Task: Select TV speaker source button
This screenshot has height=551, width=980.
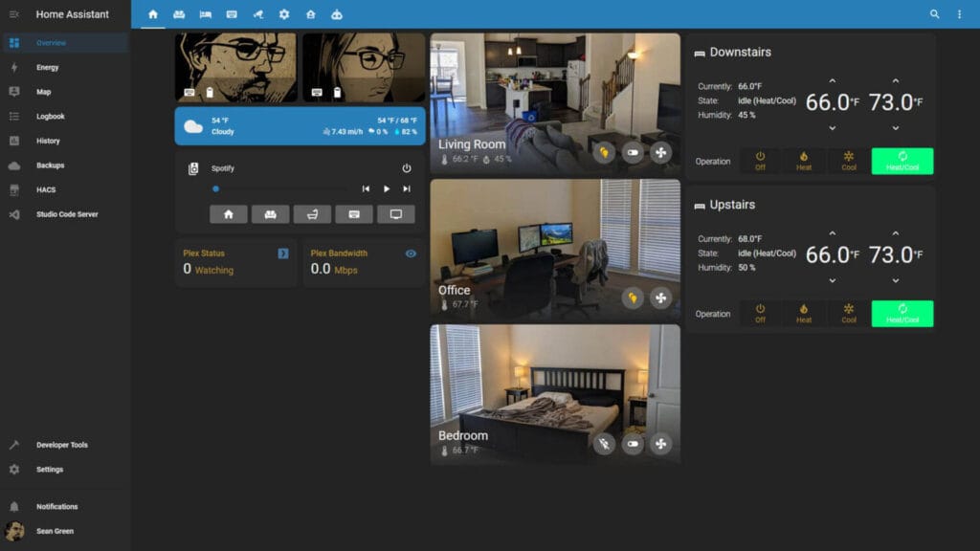Action: pyautogui.click(x=395, y=214)
